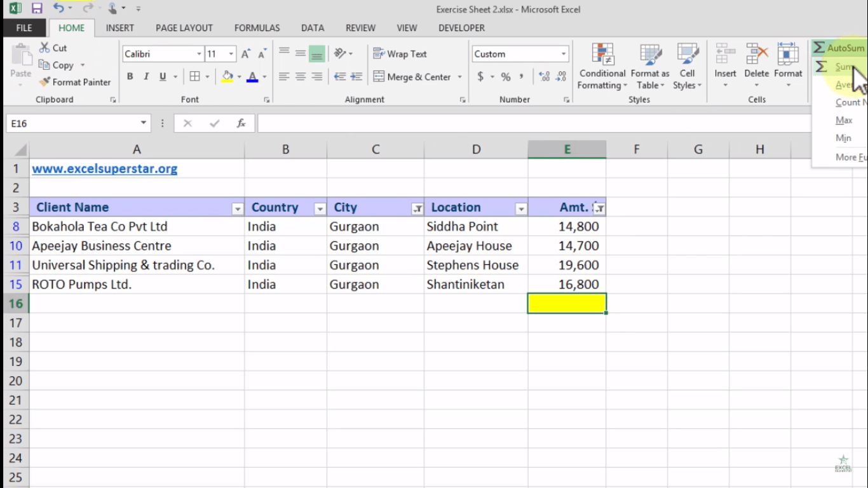Open the Font name dropdown
The image size is (868, 488).
click(x=200, y=53)
